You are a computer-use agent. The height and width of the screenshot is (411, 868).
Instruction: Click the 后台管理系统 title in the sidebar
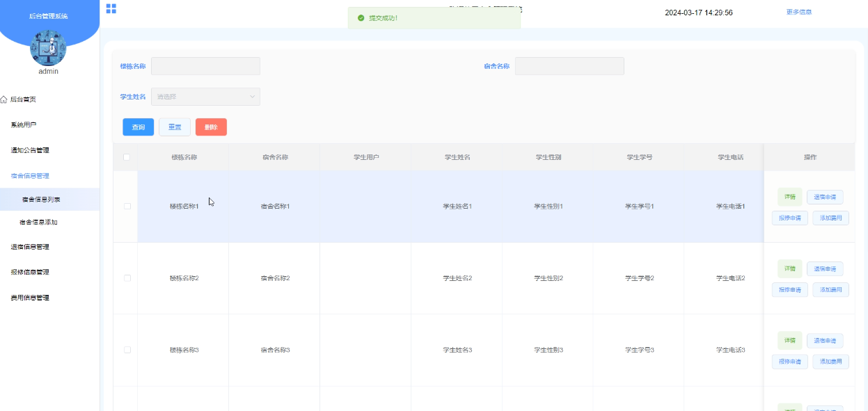(x=49, y=16)
